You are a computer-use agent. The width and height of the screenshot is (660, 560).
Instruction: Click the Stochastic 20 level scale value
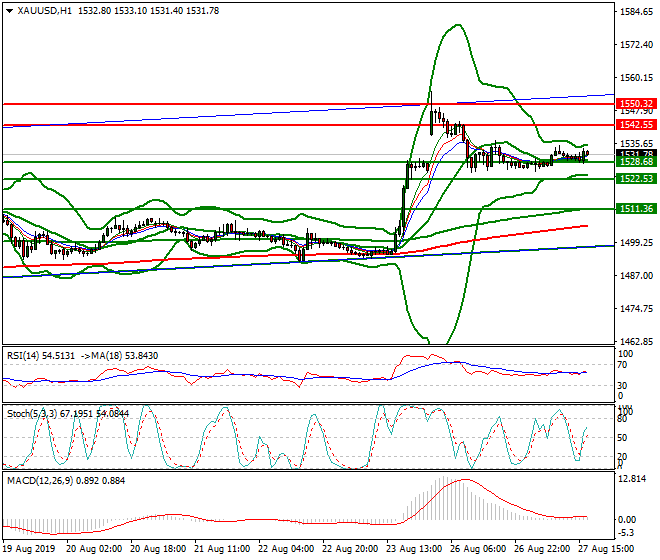[x=622, y=456]
